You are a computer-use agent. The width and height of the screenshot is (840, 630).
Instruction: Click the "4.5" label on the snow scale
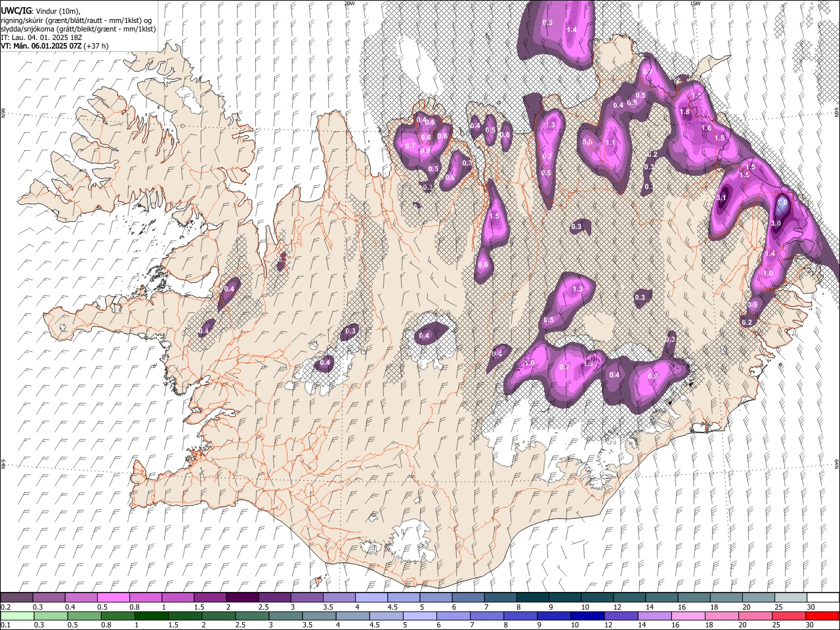point(392,607)
